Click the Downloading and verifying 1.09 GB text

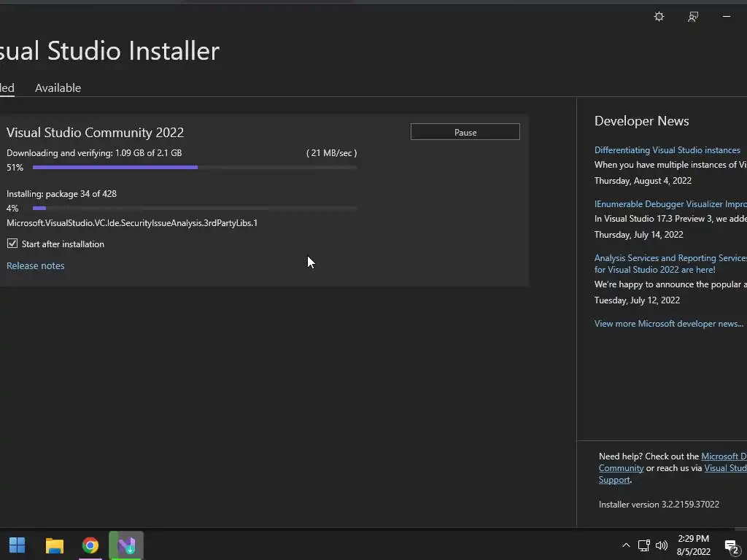pyautogui.click(x=94, y=153)
